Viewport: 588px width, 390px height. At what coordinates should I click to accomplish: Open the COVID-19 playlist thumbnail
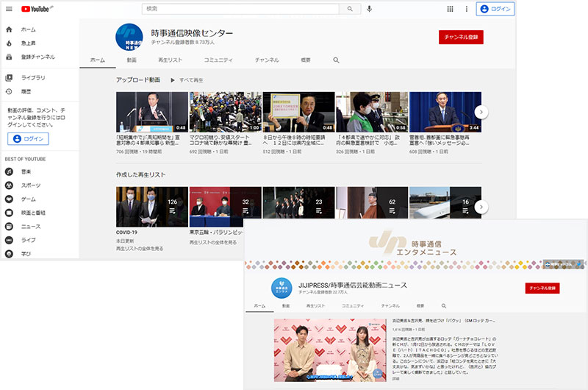(151, 206)
